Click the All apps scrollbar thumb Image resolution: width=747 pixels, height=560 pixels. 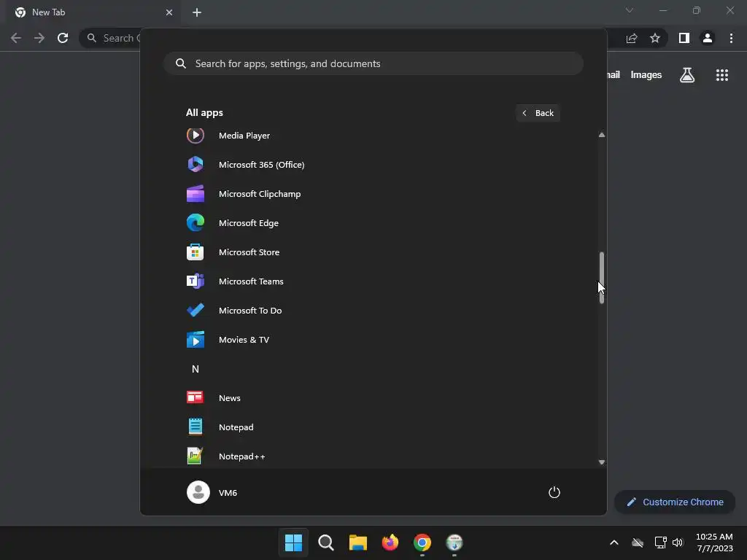point(602,278)
